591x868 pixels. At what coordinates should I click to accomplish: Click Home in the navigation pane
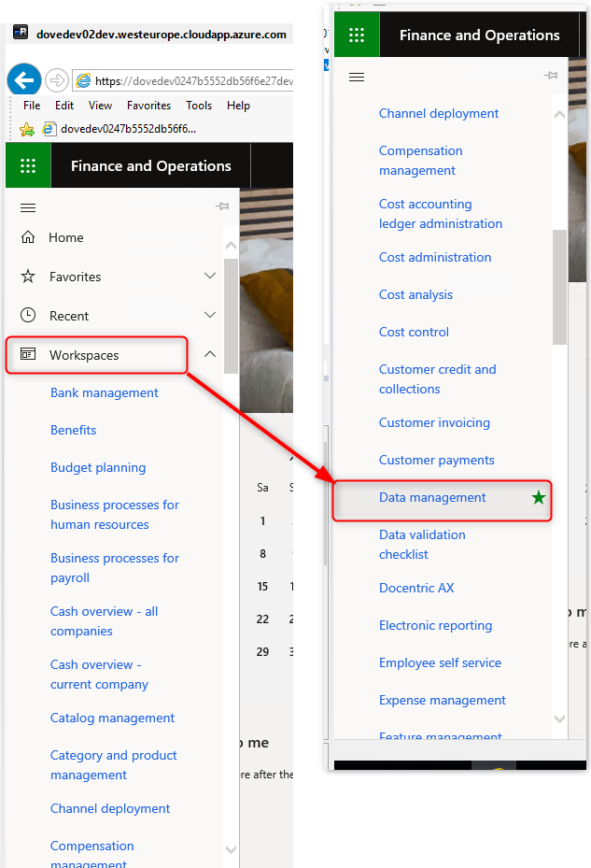point(66,237)
